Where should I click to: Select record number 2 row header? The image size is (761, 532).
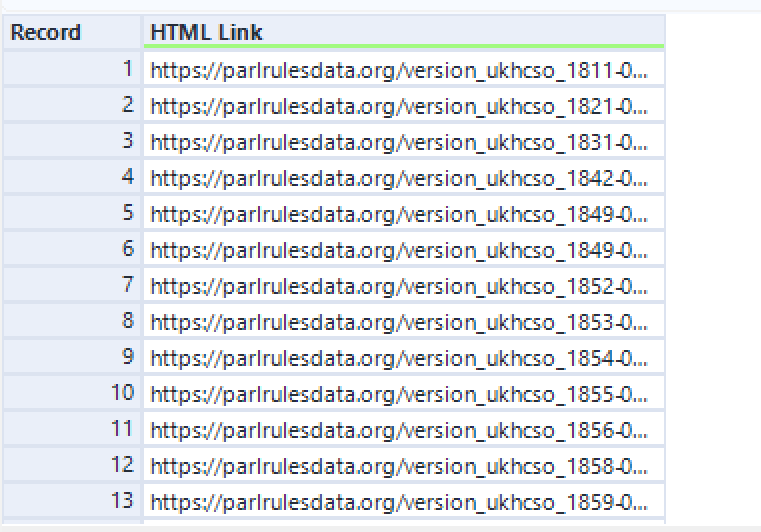tap(72, 104)
